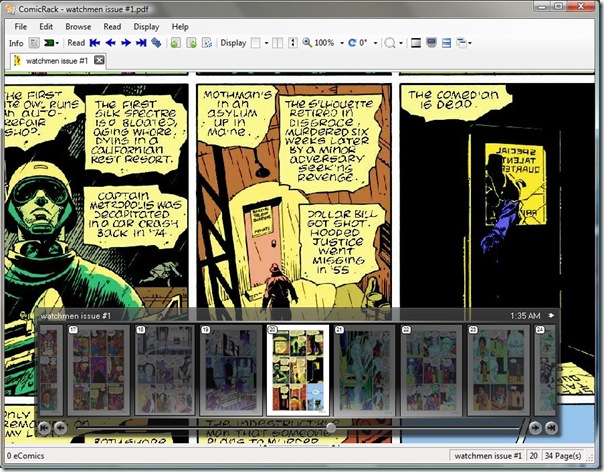Jump to last page in thumbnail overlay

coord(551,428)
